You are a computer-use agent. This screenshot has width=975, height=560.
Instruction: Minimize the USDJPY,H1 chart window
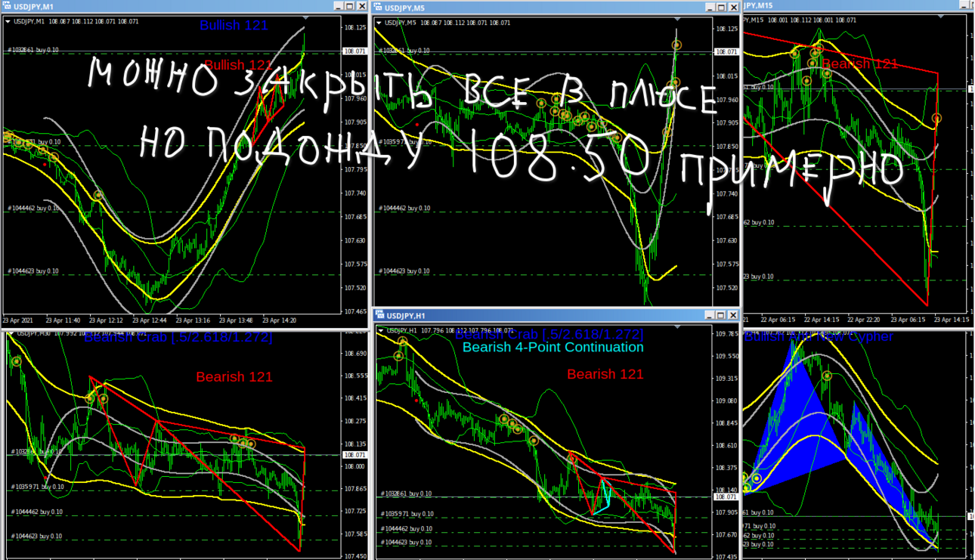click(x=710, y=315)
